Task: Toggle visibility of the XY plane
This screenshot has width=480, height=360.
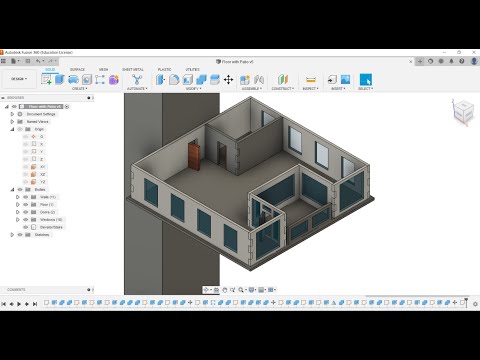Action: coord(26,167)
